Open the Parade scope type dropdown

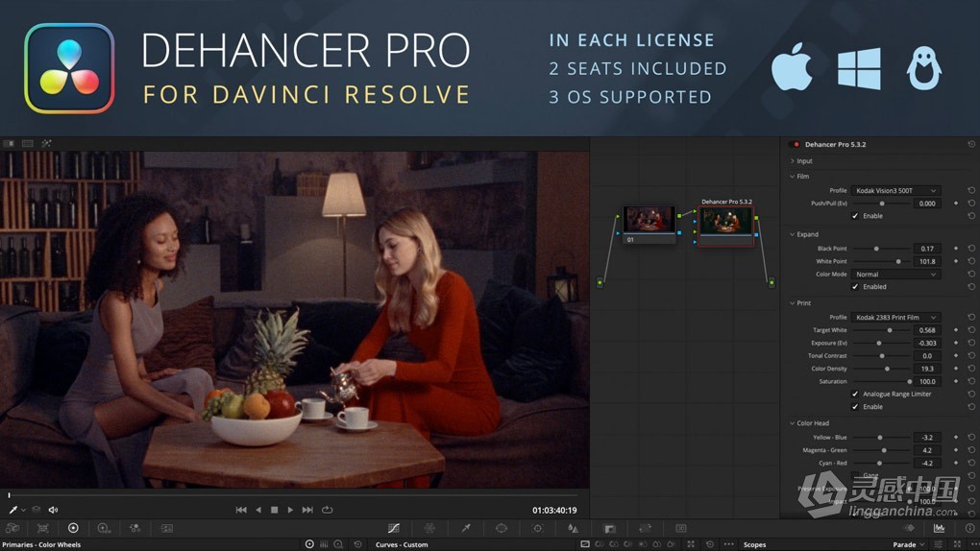point(909,544)
